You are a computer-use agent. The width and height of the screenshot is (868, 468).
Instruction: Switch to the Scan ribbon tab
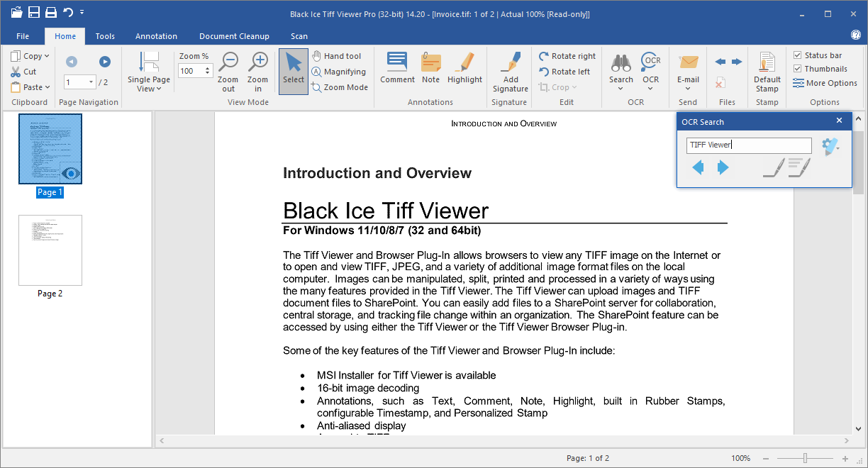click(299, 36)
